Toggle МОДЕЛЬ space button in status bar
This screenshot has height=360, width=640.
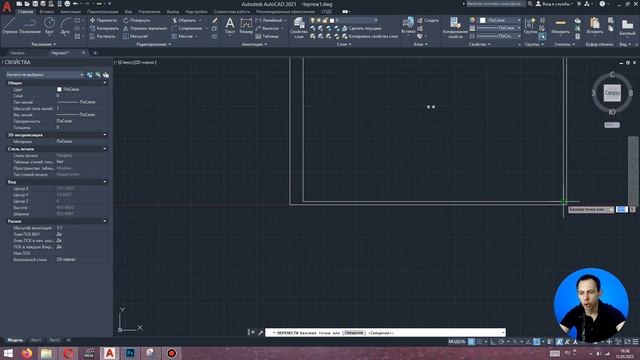pos(457,342)
